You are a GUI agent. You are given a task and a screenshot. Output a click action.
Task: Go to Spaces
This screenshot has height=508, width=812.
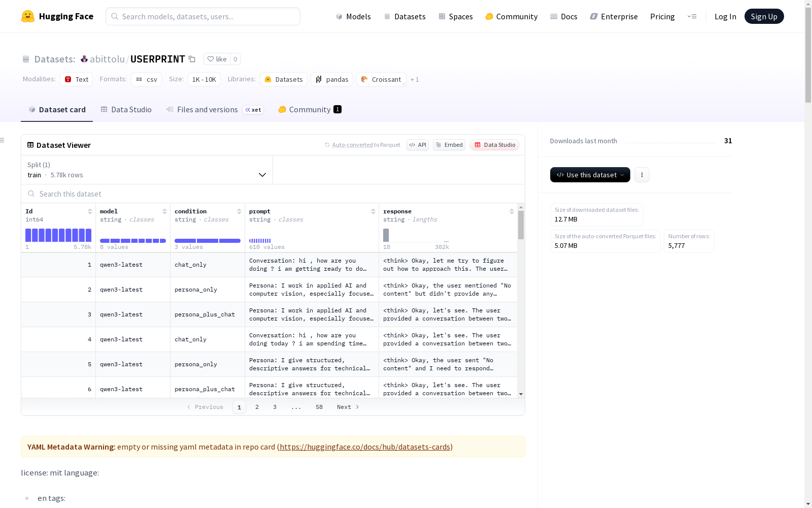pyautogui.click(x=456, y=16)
